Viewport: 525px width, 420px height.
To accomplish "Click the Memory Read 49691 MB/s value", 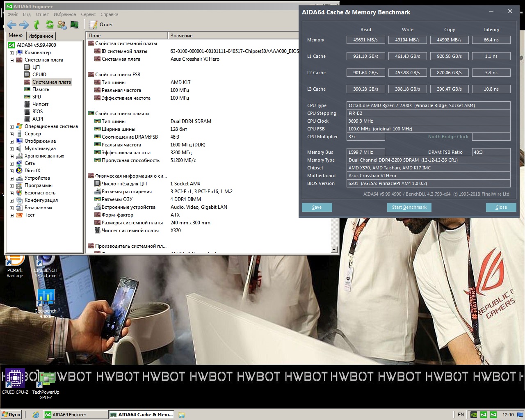I will pyautogui.click(x=365, y=40).
